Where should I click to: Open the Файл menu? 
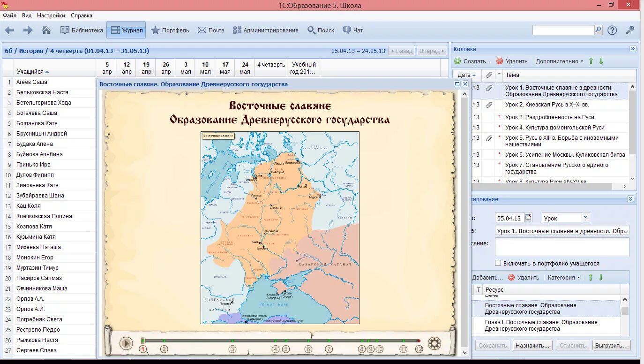(9, 15)
